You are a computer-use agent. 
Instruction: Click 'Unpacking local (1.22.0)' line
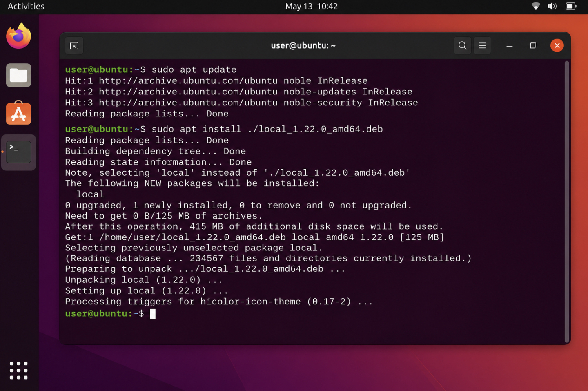click(x=144, y=280)
